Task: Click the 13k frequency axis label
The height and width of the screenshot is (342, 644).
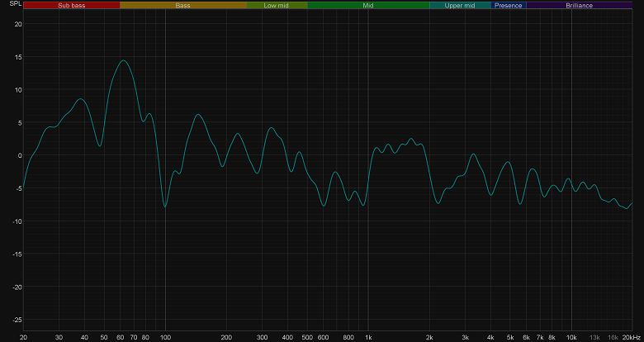Action: coord(594,337)
